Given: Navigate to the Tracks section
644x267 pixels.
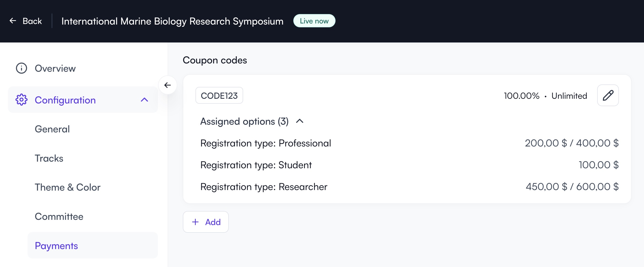Looking at the screenshot, I should (x=49, y=158).
